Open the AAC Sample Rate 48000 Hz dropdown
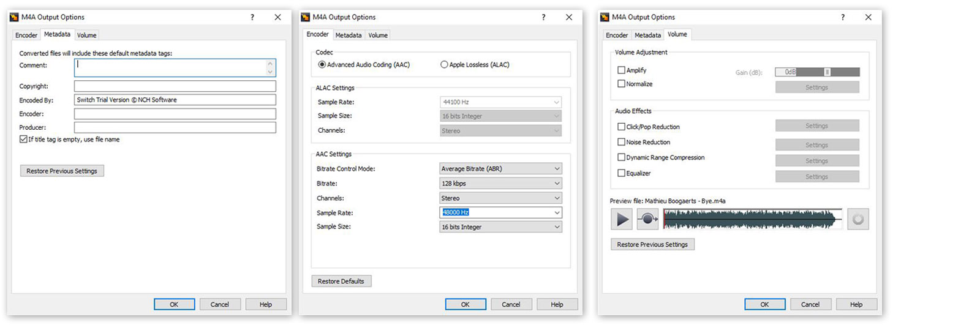The height and width of the screenshot is (325, 980). 500,212
